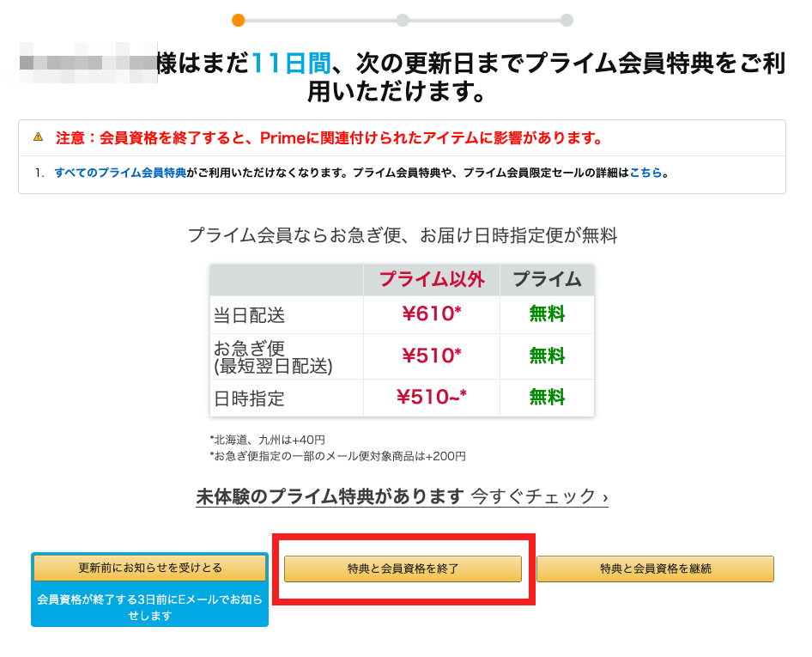Open 未体験のプライム特典があります 今すぐチェック link
This screenshot has height=657, width=812.
402,496
